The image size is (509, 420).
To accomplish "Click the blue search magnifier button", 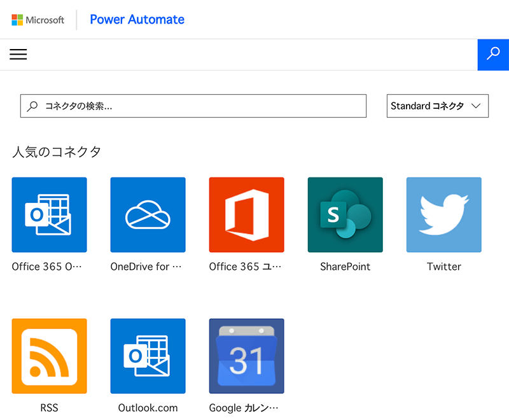I will coord(493,55).
